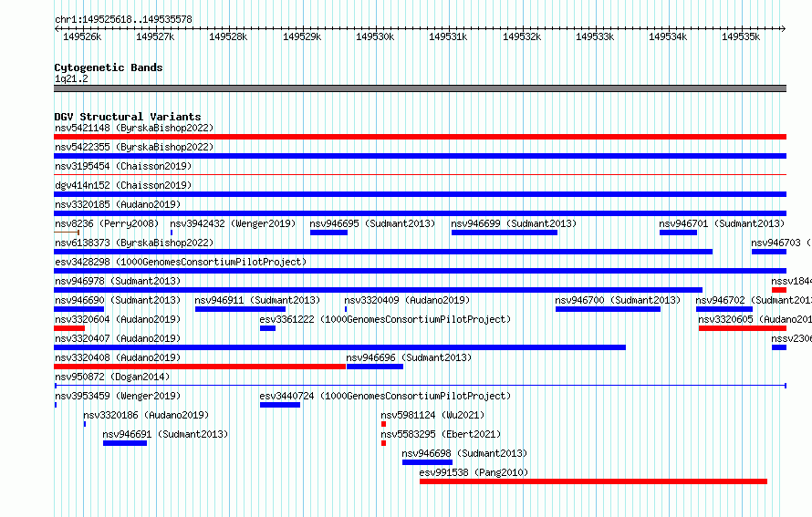Click the nsv5421148 (ByrskaBishop2022) variant label

tap(134, 128)
